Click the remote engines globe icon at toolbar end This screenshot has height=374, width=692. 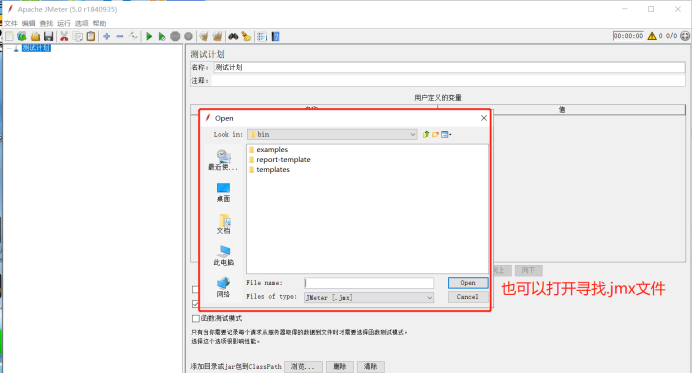click(685, 36)
